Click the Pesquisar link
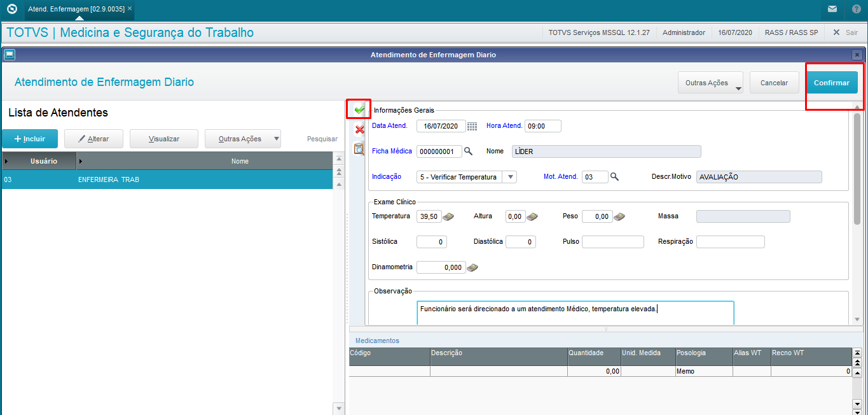This screenshot has width=868, height=415. pos(322,139)
